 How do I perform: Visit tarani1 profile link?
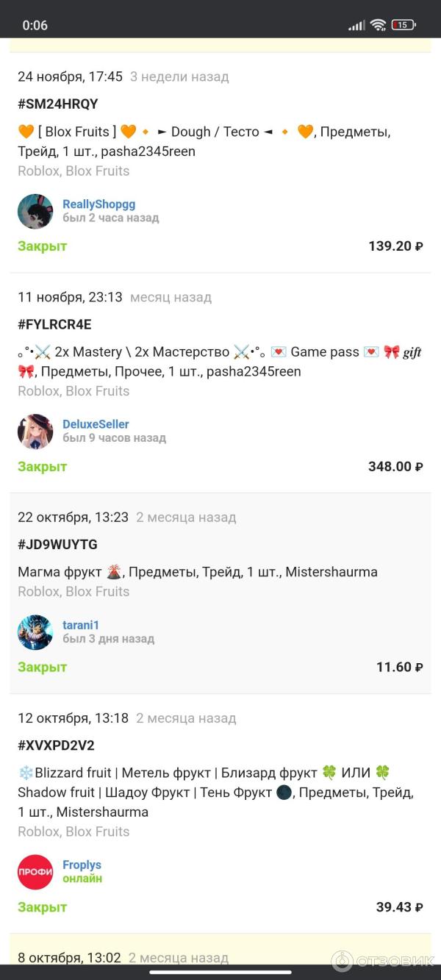(x=81, y=625)
